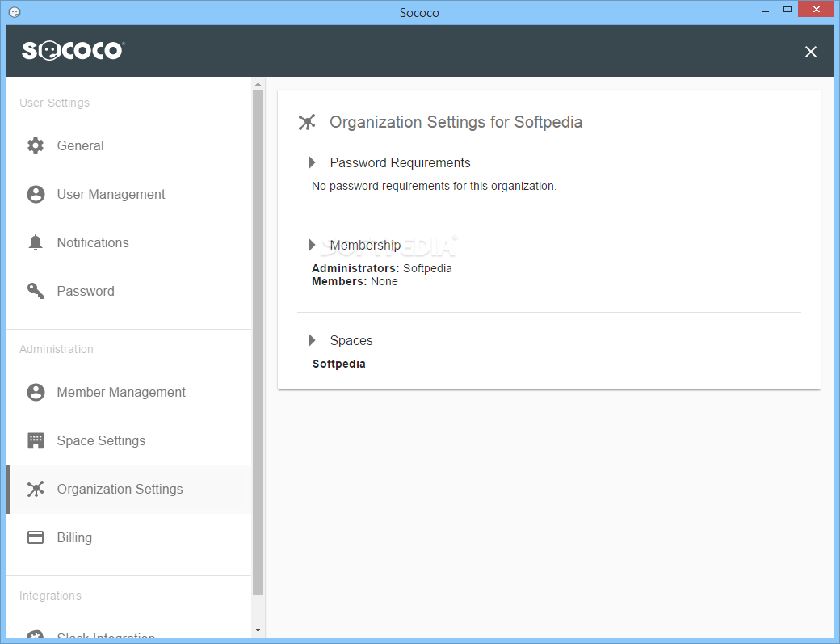This screenshot has width=840, height=644.
Task: Click the Members: None line
Action: pyautogui.click(x=355, y=281)
